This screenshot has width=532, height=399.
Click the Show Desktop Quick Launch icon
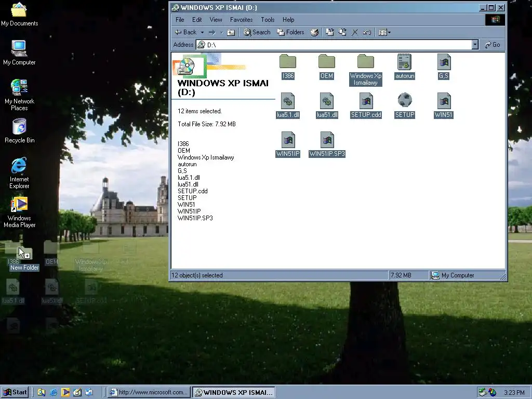89,393
